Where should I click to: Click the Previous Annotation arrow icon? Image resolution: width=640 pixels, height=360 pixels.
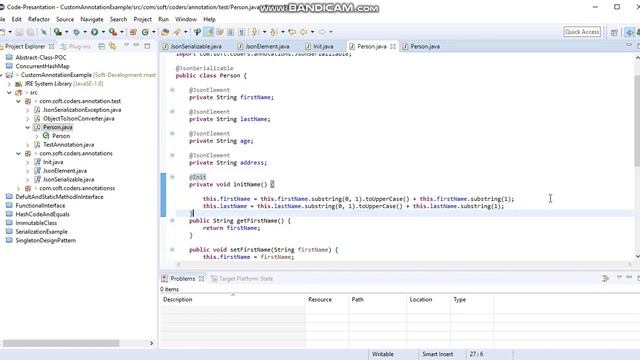point(274,32)
